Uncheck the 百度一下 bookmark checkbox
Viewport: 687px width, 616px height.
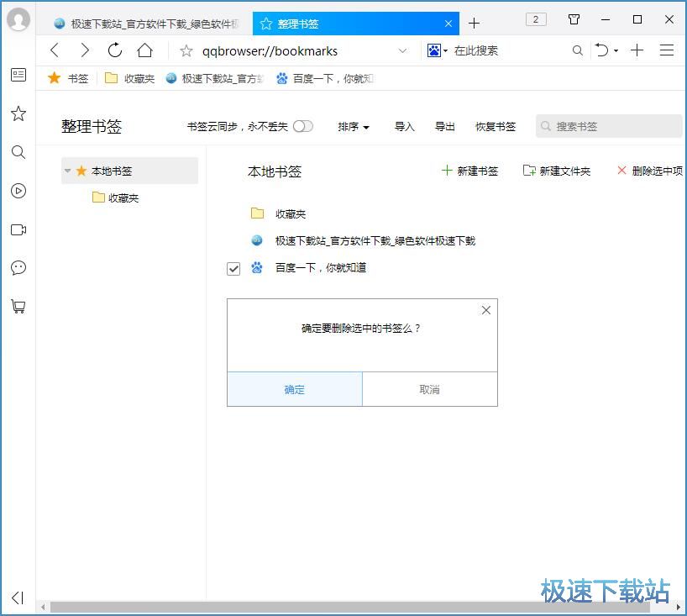(233, 268)
